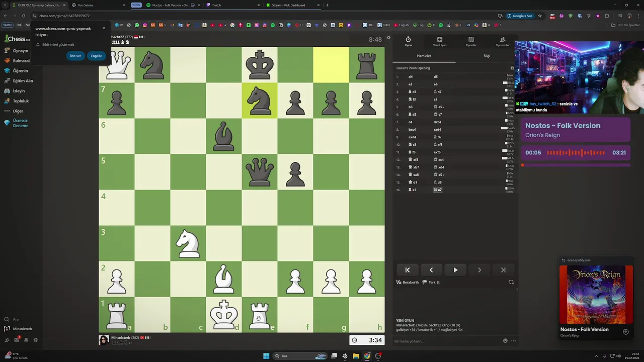Select move 1 d4 in move list
The height and width of the screenshot is (362, 644).
click(411, 77)
